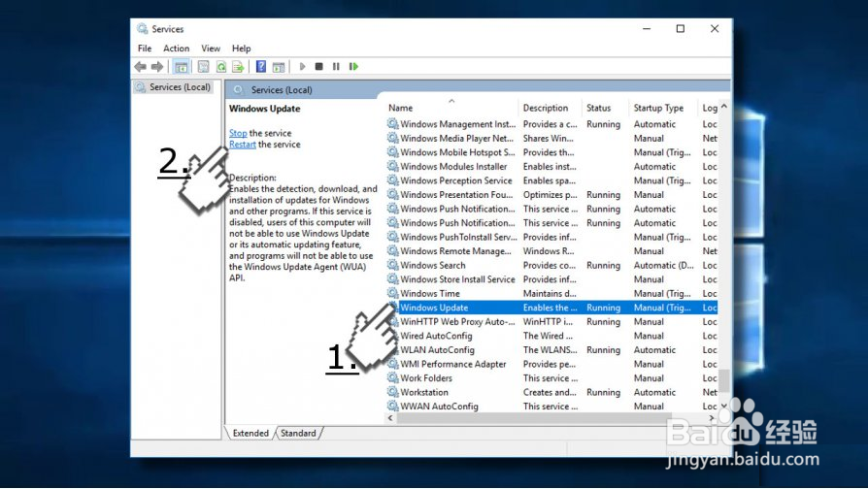Select the Work Folders service
The image size is (868, 489).
click(x=551, y=378)
